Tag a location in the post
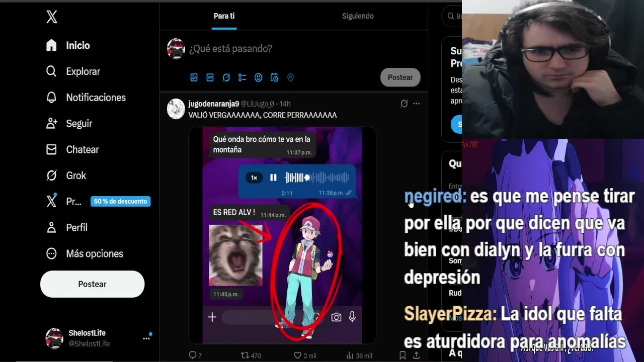 click(290, 77)
